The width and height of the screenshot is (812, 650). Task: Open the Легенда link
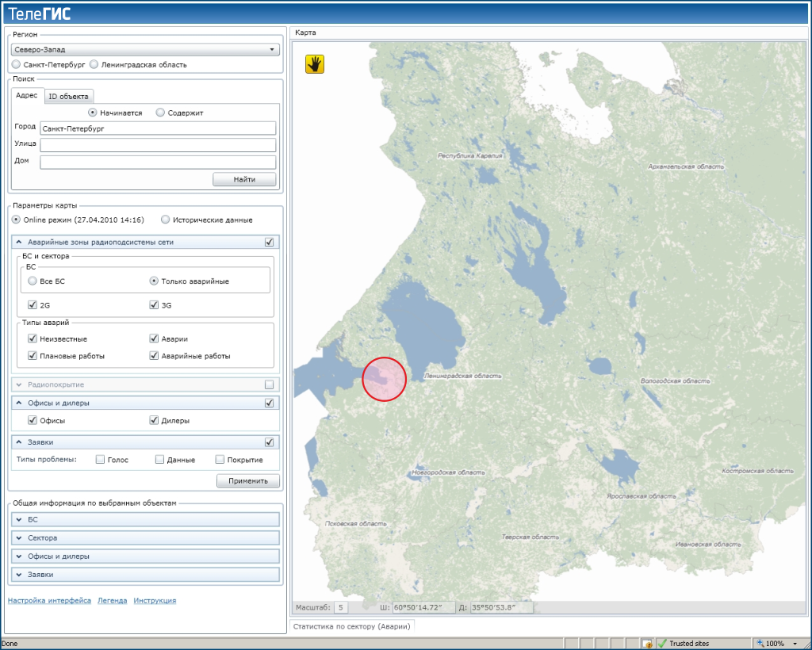pos(112,601)
